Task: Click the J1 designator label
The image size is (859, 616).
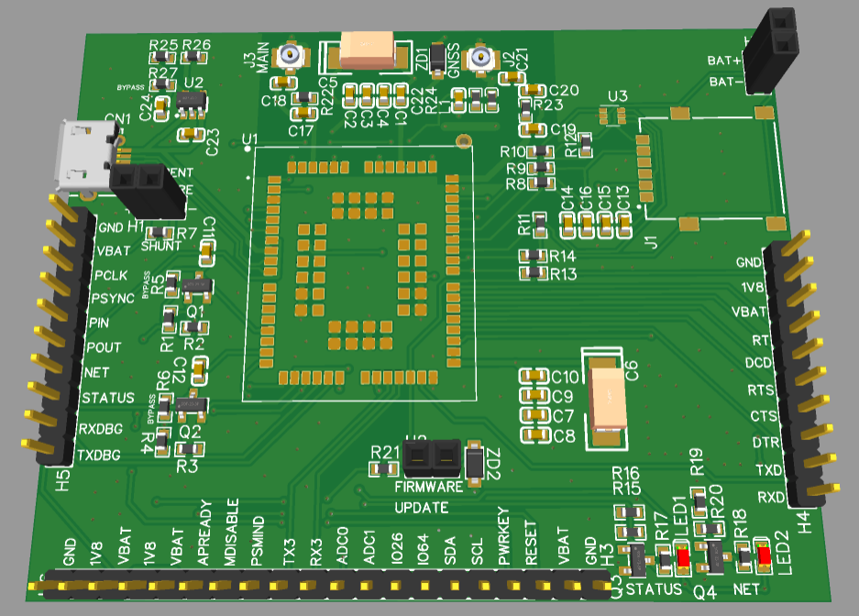Action: point(650,241)
